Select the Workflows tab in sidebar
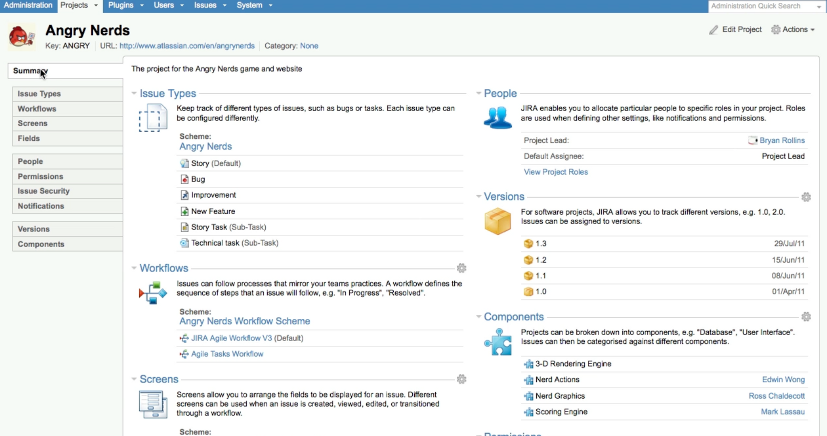 (x=37, y=108)
